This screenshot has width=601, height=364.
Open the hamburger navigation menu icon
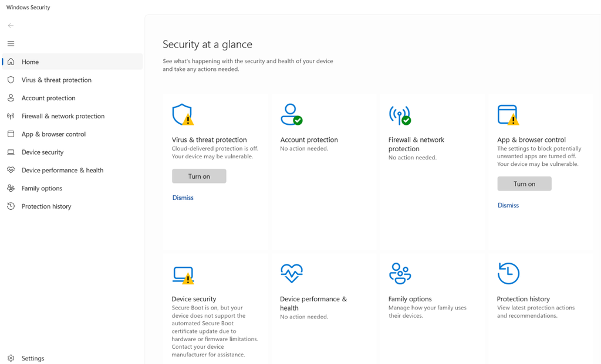point(11,43)
